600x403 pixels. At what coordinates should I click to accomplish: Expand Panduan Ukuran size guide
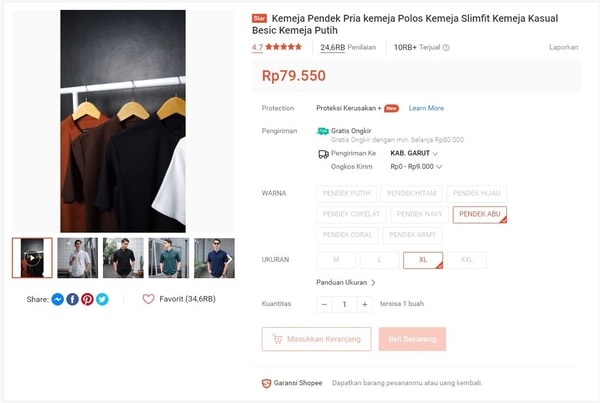pos(346,283)
